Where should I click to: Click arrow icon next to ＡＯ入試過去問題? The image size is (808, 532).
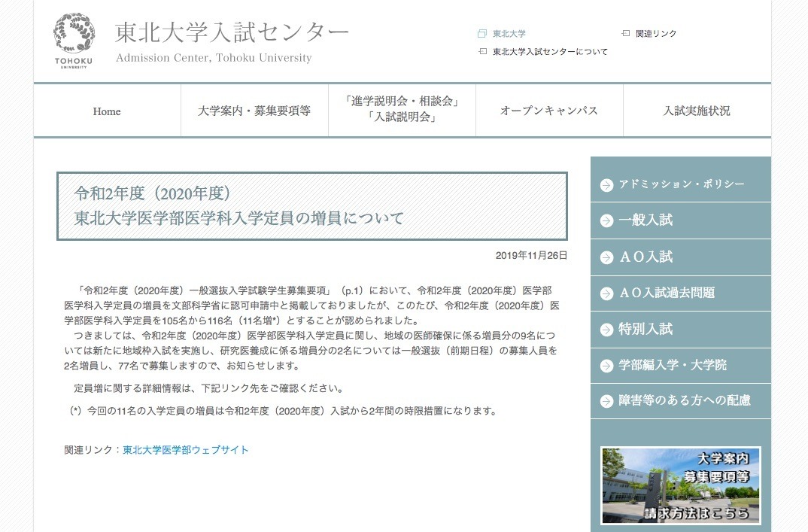[607, 293]
